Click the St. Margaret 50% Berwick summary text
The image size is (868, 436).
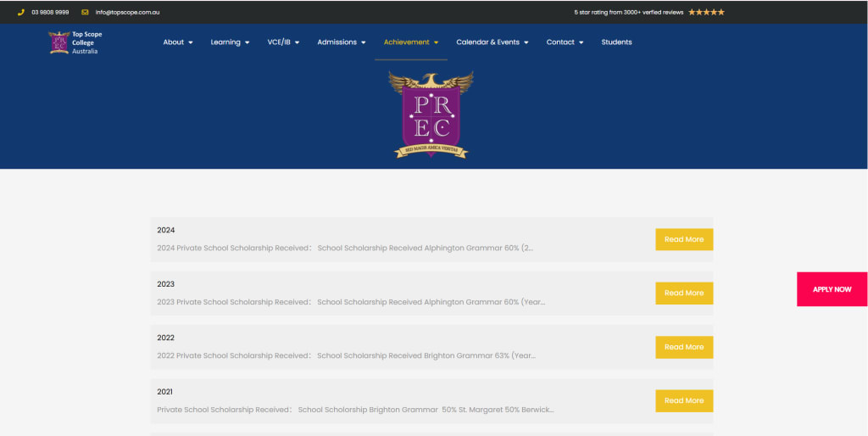coord(355,410)
